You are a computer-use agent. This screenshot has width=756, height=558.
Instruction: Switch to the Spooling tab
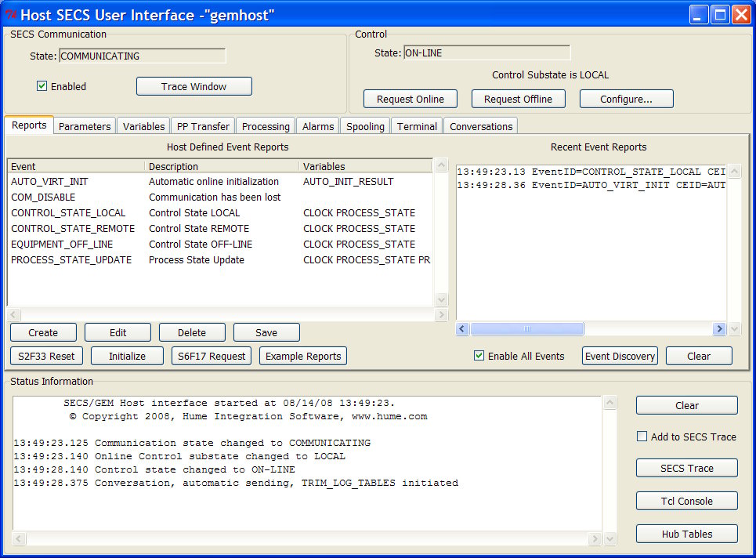[365, 126]
